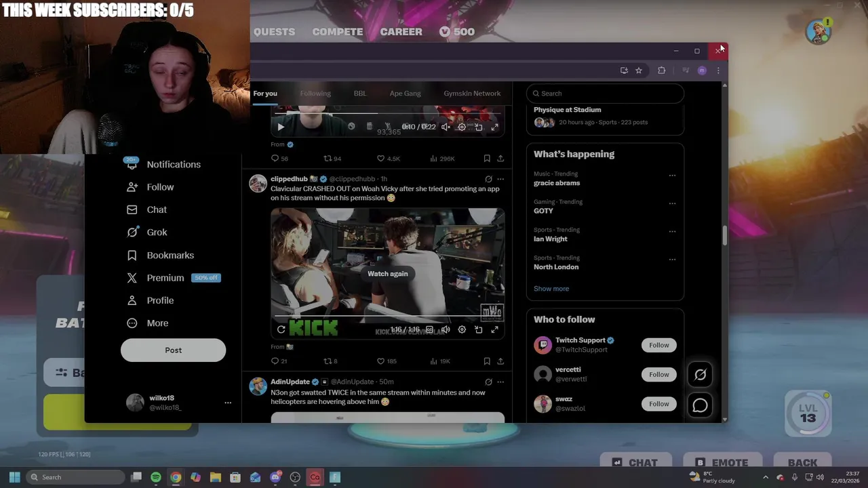The image size is (868, 488).
Task: Open settings on clippedhub video
Action: point(462,329)
